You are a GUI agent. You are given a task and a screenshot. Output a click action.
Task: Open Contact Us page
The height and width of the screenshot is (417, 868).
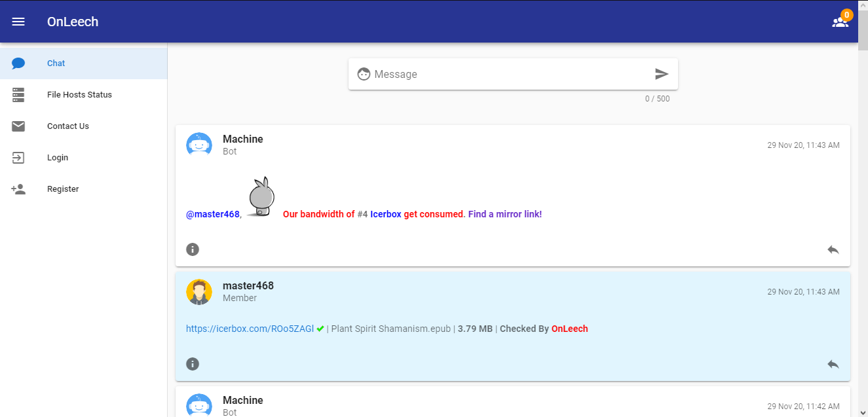tap(83, 126)
